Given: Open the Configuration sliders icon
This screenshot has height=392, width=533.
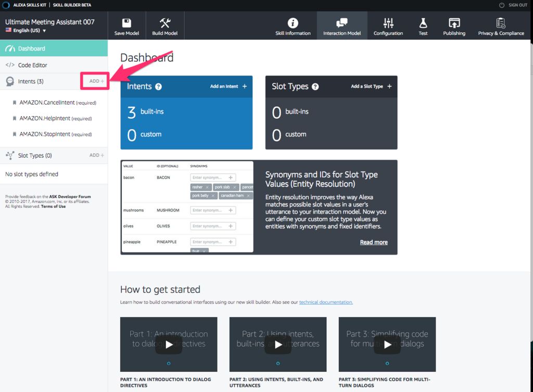Looking at the screenshot, I should pyautogui.click(x=388, y=23).
